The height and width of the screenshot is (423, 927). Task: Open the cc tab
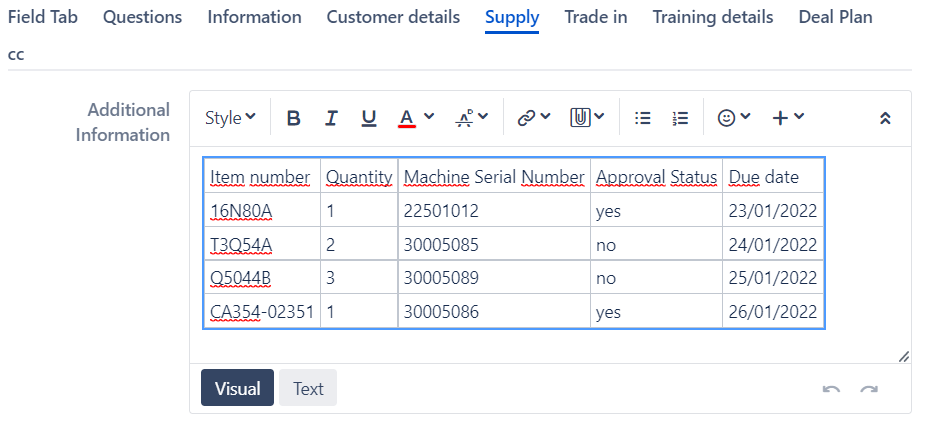point(16,54)
